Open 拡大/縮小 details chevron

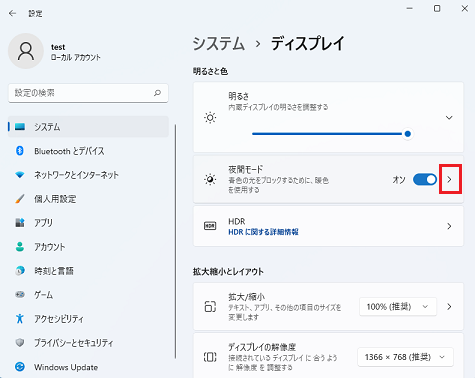[449, 307]
